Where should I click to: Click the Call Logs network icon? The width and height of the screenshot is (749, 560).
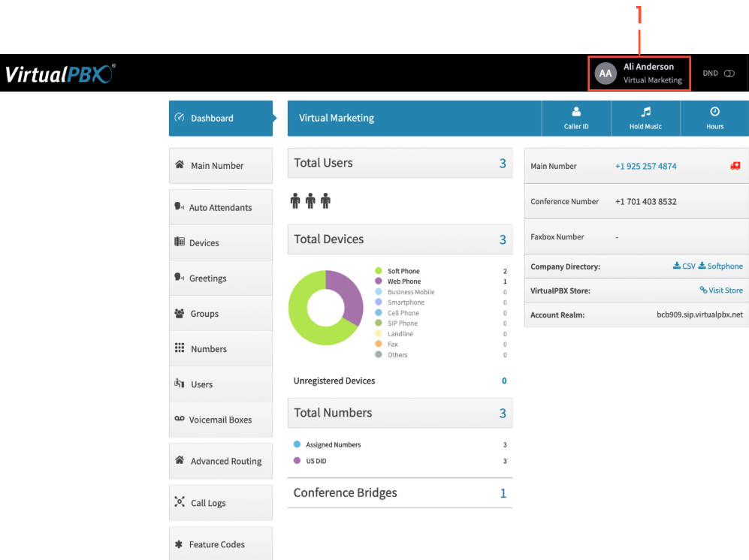click(180, 501)
